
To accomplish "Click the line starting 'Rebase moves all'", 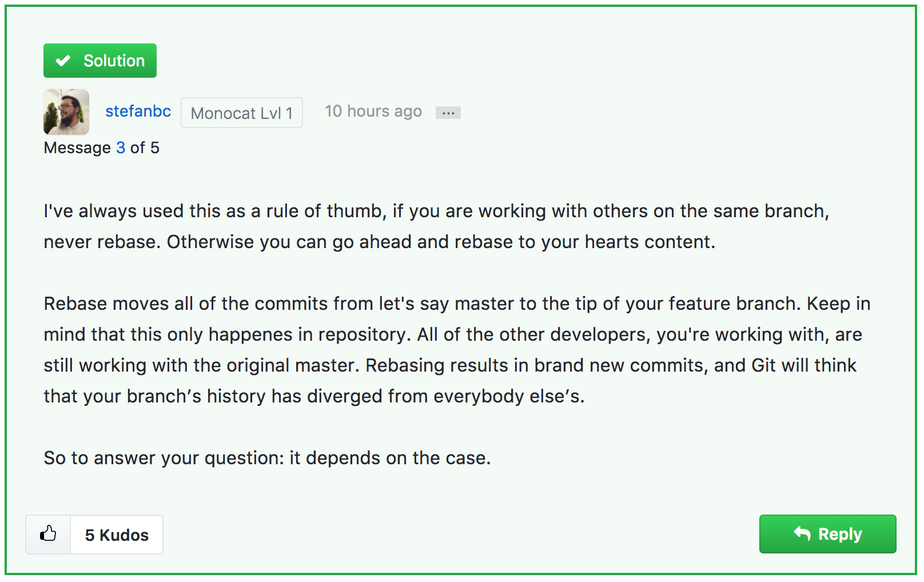I will pos(456,304).
